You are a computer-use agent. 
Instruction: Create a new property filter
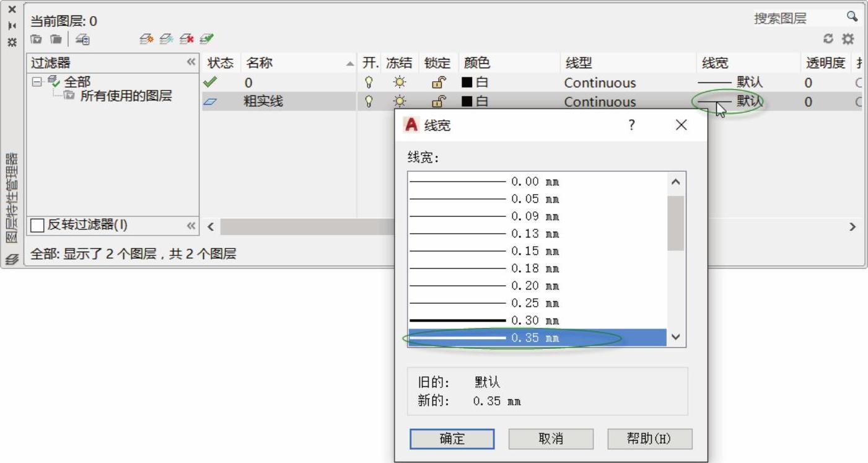37,39
